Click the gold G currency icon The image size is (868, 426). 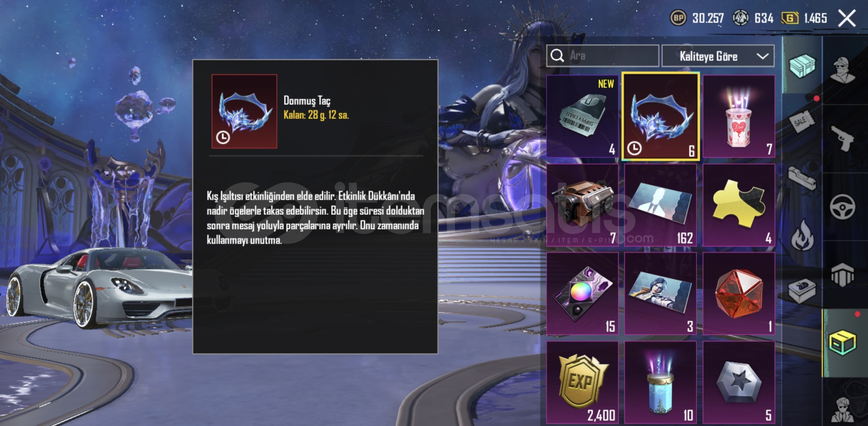(x=790, y=18)
